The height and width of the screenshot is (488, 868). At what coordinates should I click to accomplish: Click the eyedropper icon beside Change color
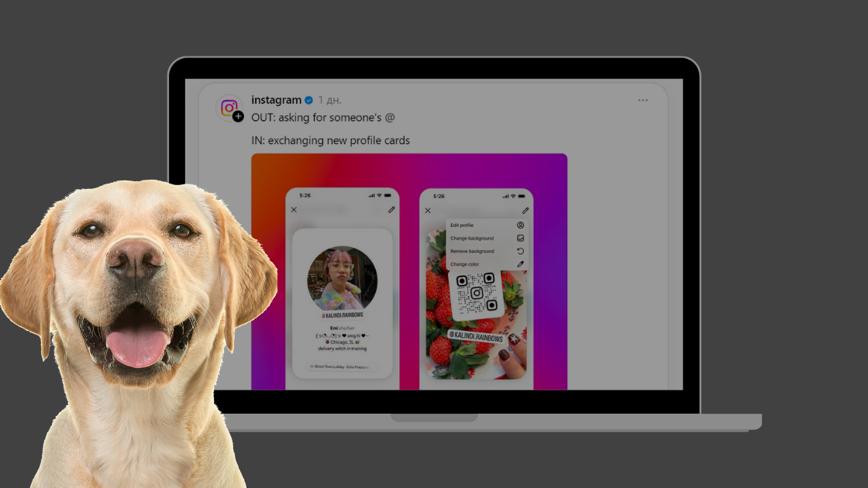coord(520,264)
